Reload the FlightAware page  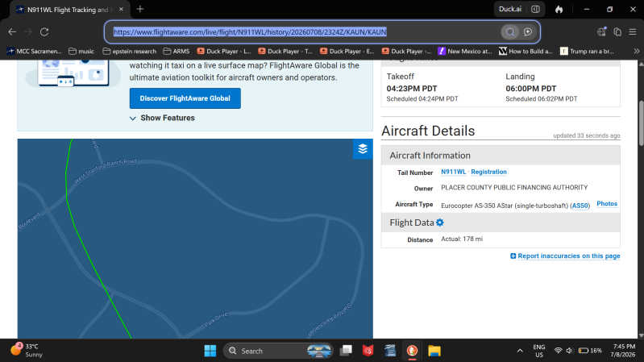point(44,31)
